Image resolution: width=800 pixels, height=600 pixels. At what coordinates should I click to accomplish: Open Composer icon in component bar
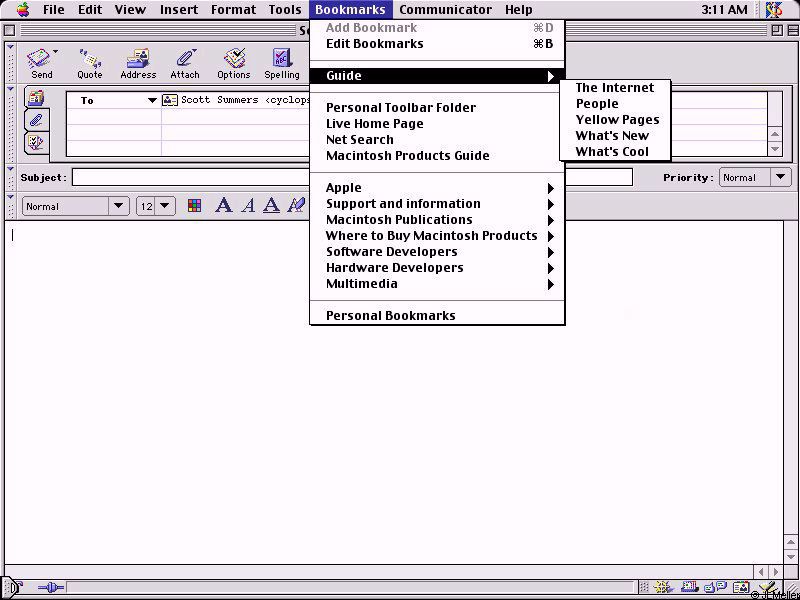(x=767, y=588)
